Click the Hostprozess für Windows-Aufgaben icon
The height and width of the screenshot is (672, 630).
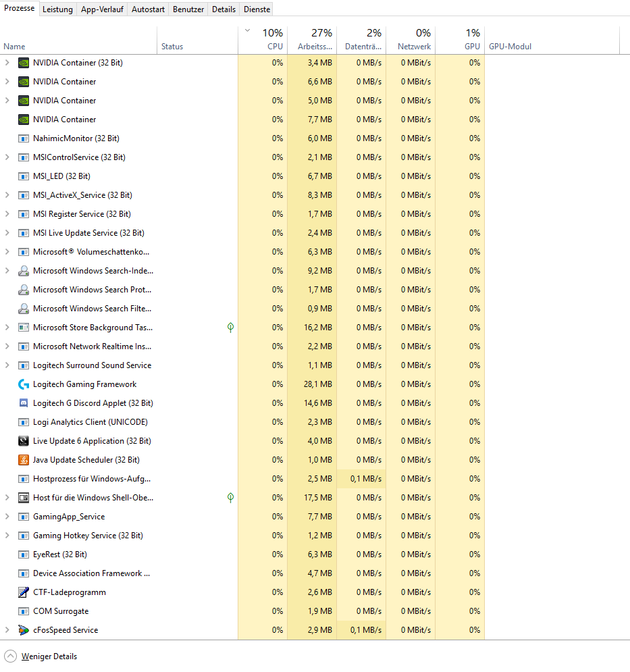coord(24,479)
